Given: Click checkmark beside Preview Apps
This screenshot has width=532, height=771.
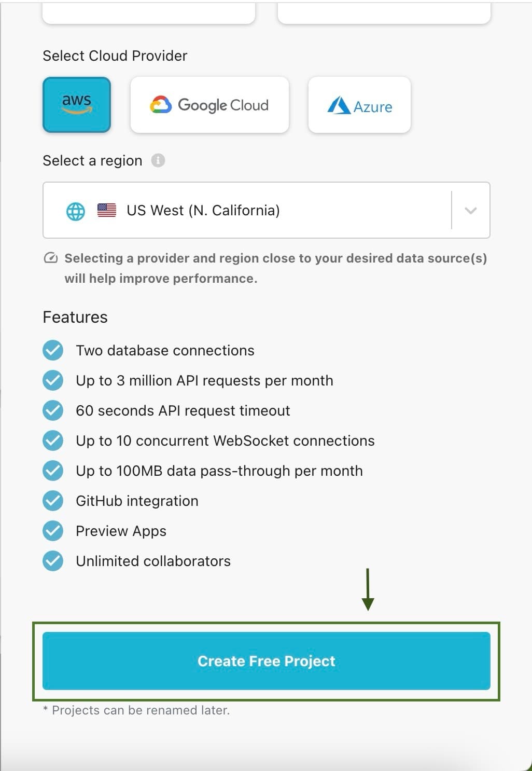Looking at the screenshot, I should pyautogui.click(x=53, y=531).
